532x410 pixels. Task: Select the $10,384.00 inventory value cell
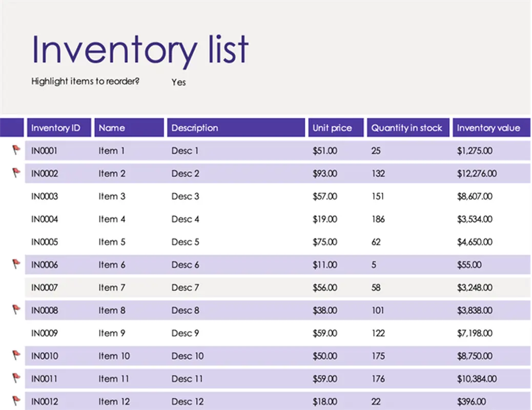click(x=477, y=379)
